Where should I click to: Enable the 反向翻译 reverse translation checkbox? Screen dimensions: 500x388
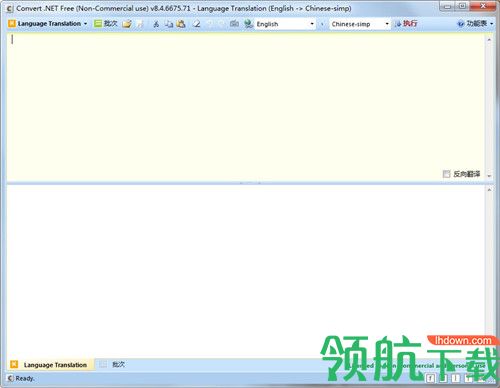[446, 174]
